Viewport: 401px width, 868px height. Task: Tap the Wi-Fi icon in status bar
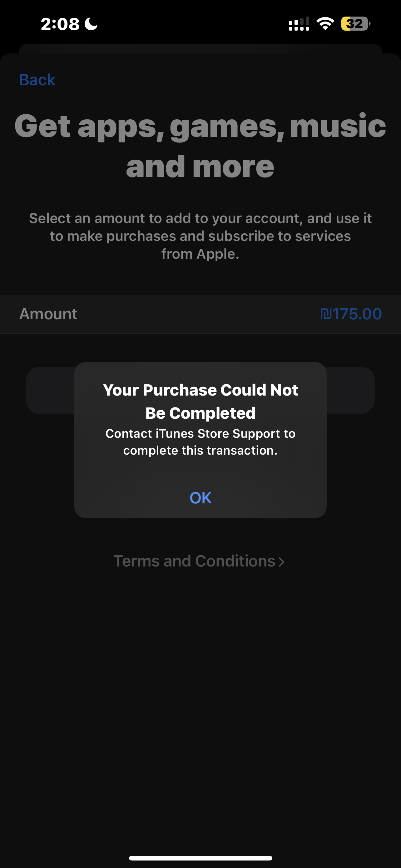point(325,23)
